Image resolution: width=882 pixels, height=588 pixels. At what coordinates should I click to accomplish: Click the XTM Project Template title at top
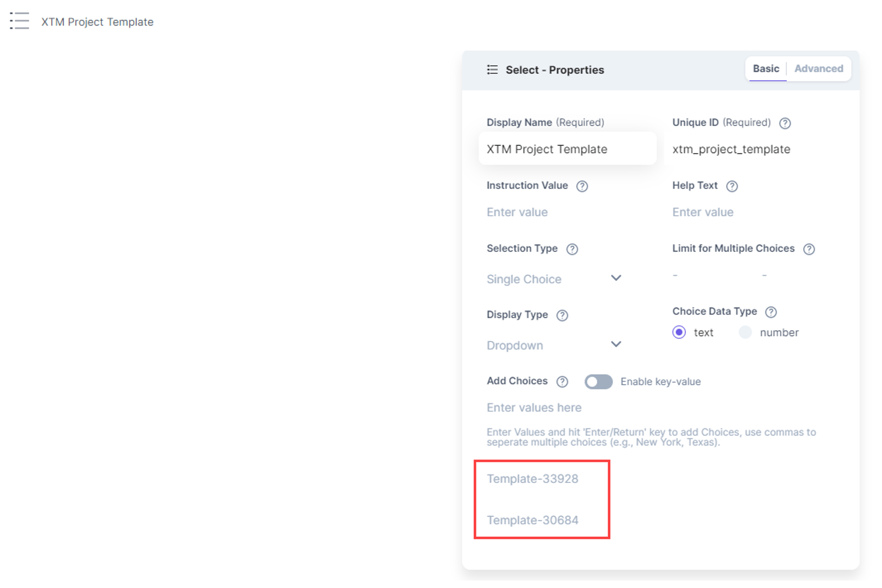pos(97,22)
